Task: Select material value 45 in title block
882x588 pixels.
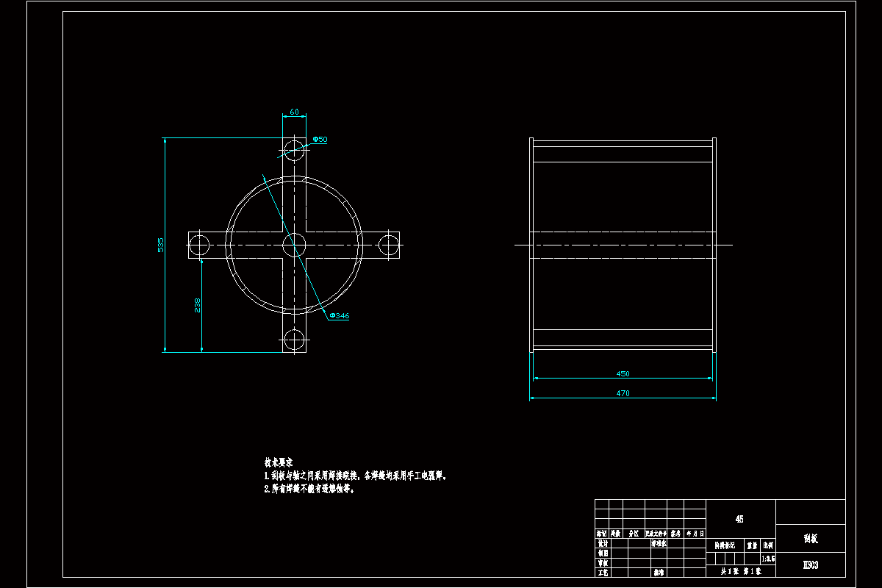Action: [739, 519]
